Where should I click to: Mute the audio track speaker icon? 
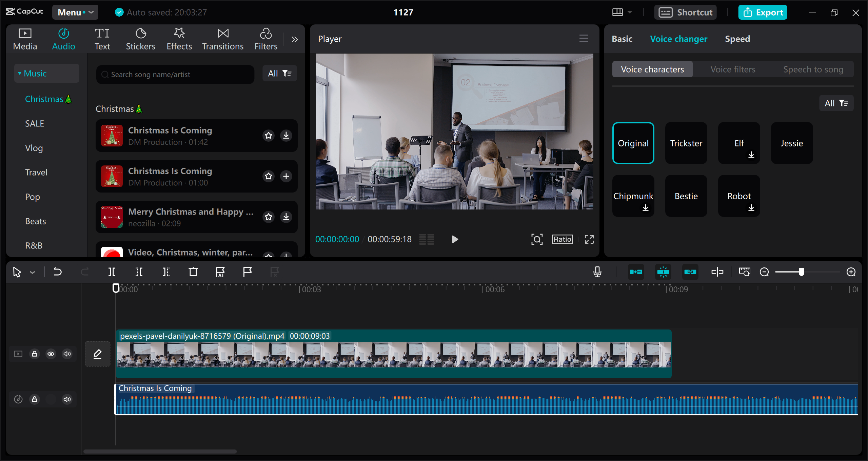pos(67,399)
